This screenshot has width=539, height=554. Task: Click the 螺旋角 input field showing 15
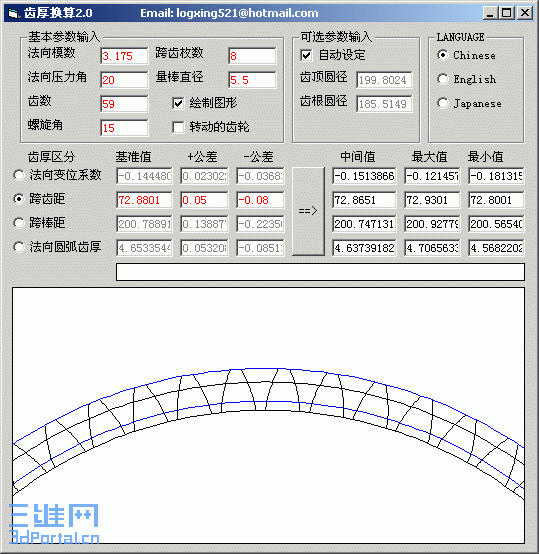(x=124, y=128)
